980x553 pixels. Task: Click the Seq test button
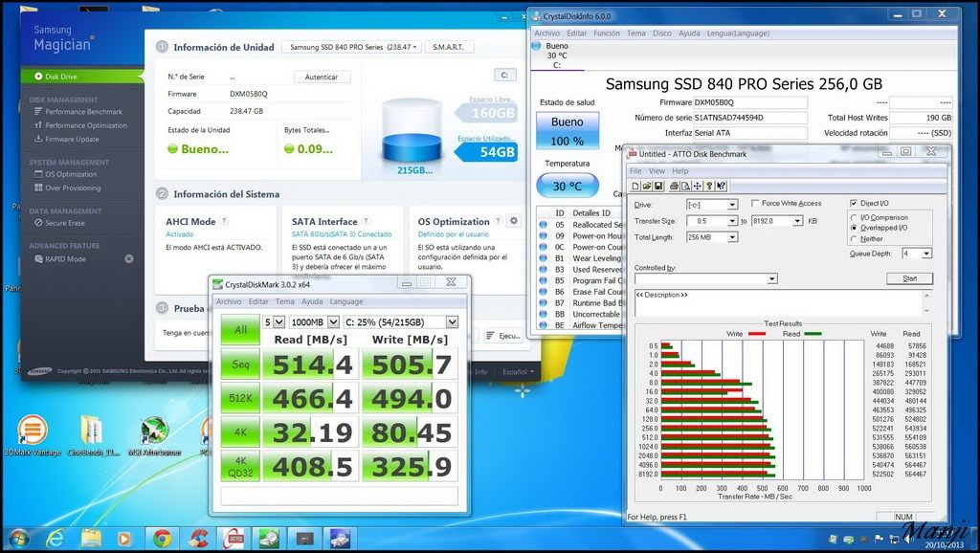click(240, 365)
